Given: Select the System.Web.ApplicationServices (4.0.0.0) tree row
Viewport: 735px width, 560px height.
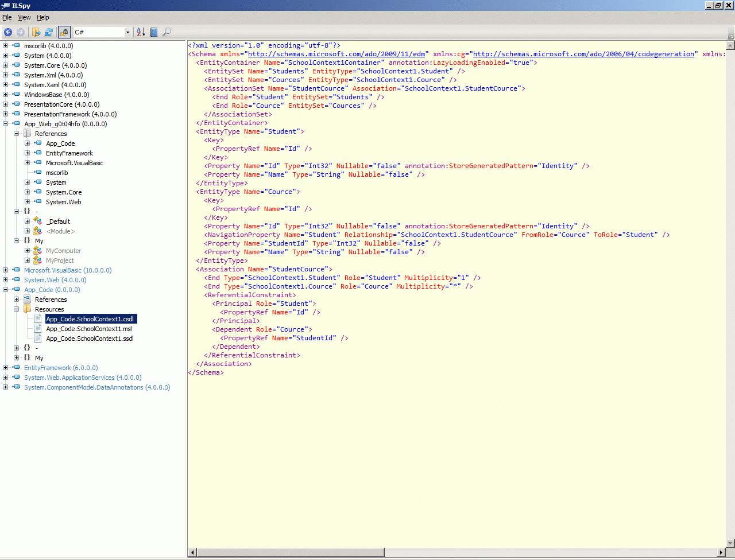Looking at the screenshot, I should (83, 377).
